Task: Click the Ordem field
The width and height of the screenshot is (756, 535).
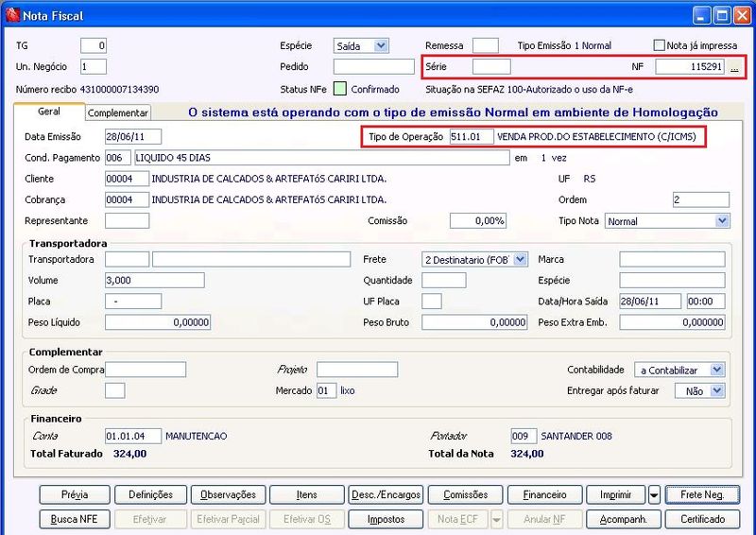Action: pyautogui.click(x=701, y=199)
